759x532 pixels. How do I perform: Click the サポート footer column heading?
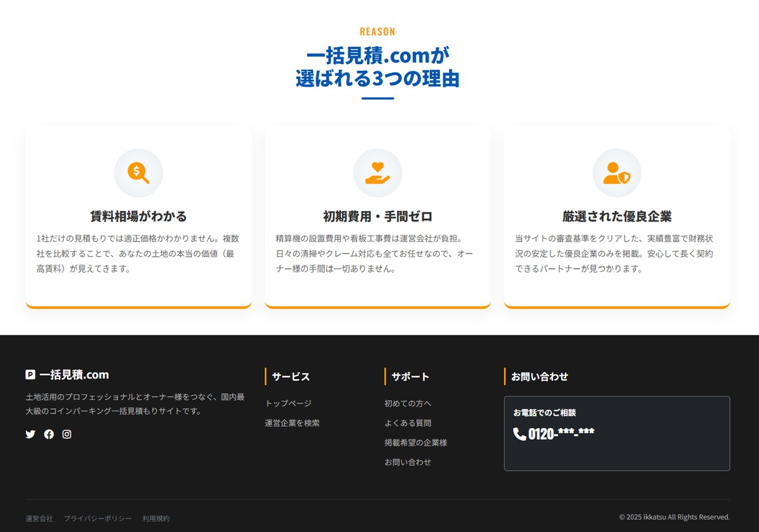pyautogui.click(x=410, y=376)
